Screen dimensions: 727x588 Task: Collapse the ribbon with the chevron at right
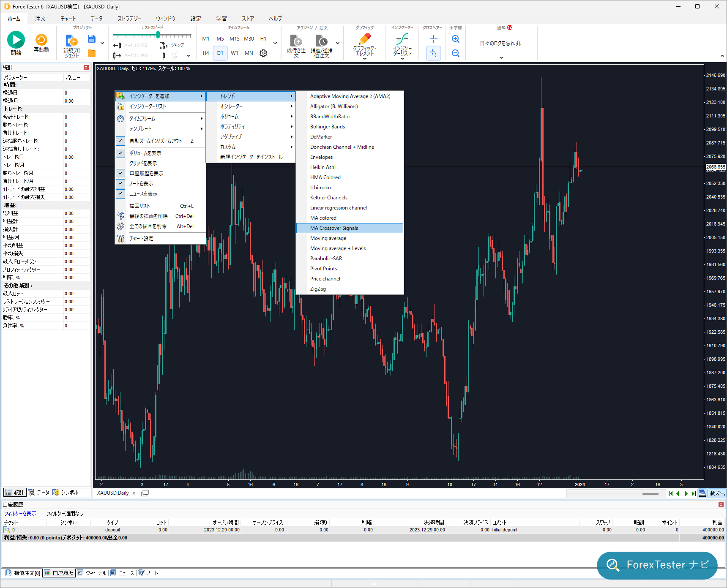pyautogui.click(x=722, y=56)
